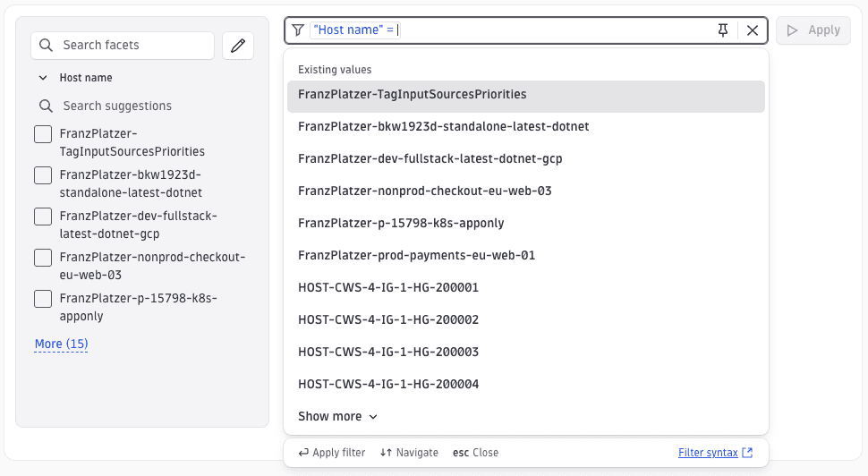868x476 pixels.
Task: Select FranzPlatzer-prod-payments-eu-web-01 suggestion
Action: pyautogui.click(x=526, y=255)
